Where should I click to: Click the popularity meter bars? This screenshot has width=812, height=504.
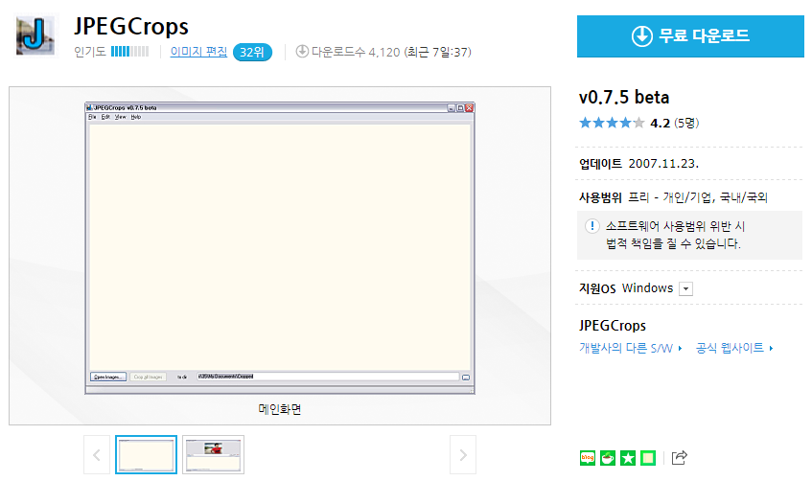(x=130, y=51)
